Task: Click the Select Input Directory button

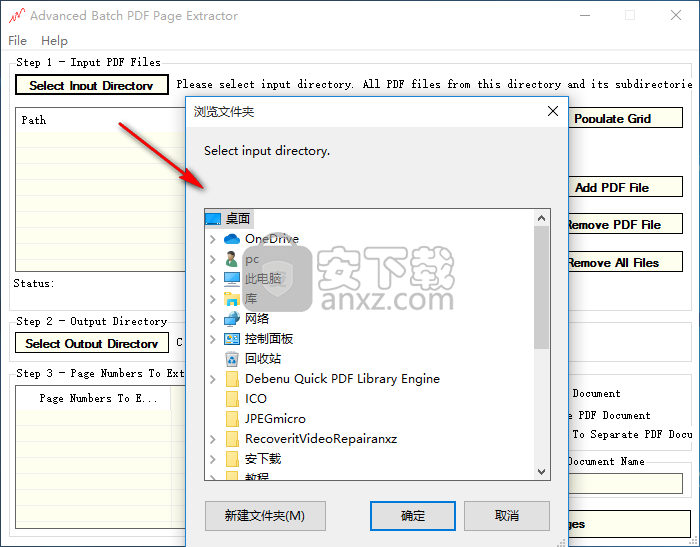Action: click(92, 85)
